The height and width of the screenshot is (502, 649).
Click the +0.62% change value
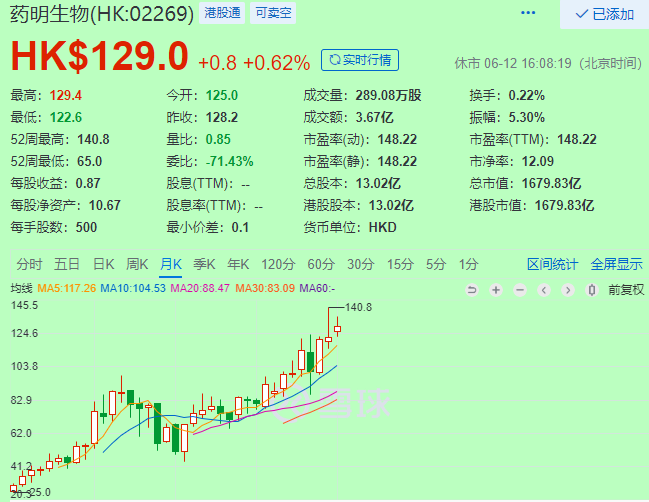pyautogui.click(x=277, y=63)
